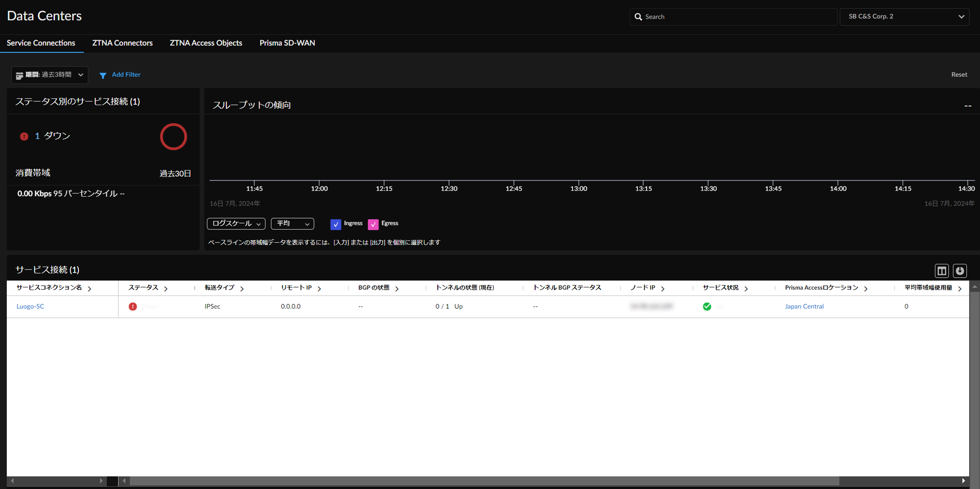
Task: Open the 平均 aggregation dropdown
Action: tap(292, 224)
